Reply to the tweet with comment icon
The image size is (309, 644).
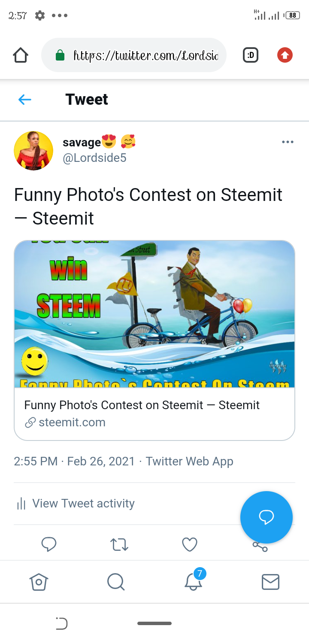tap(49, 544)
